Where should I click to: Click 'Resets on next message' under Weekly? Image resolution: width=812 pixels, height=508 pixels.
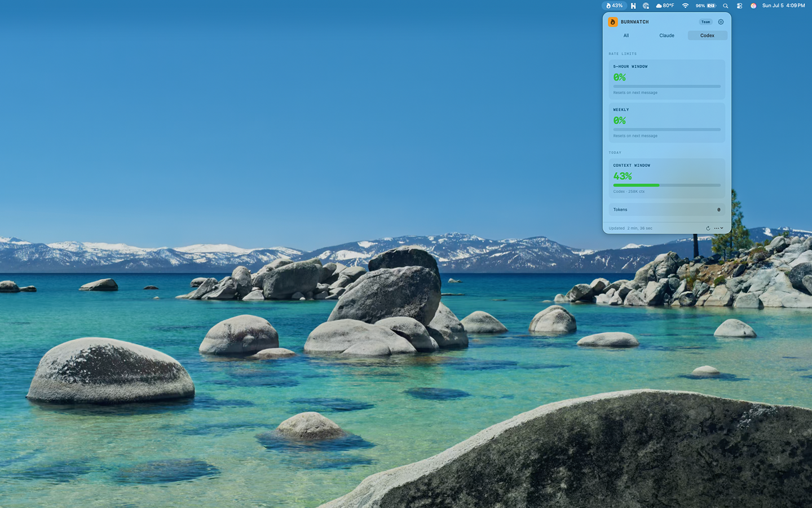(x=635, y=136)
